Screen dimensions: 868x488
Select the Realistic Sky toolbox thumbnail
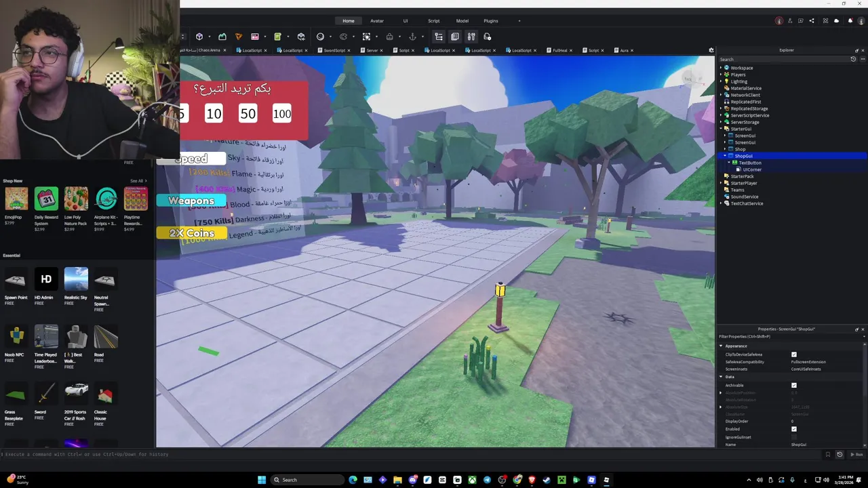pyautogui.click(x=76, y=279)
